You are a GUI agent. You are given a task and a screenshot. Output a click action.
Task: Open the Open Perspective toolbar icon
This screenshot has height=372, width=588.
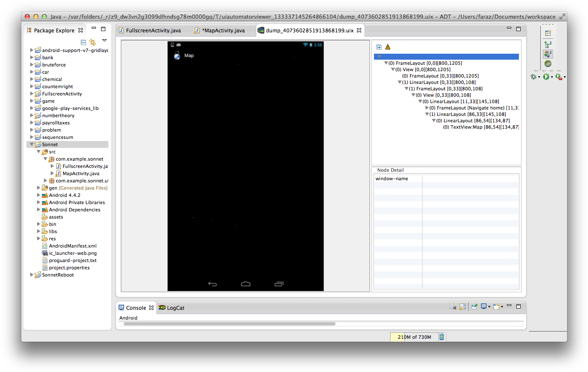coord(548,33)
